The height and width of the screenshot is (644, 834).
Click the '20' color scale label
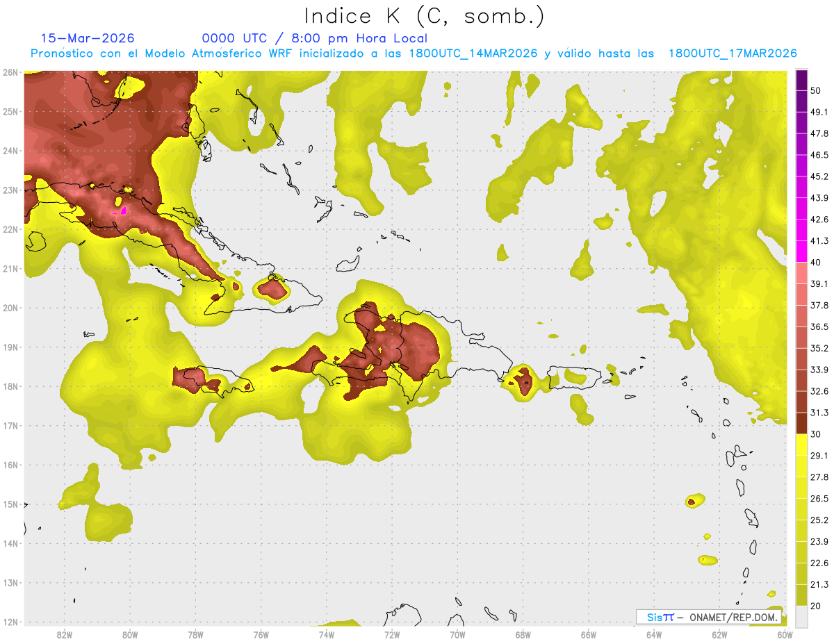817,606
